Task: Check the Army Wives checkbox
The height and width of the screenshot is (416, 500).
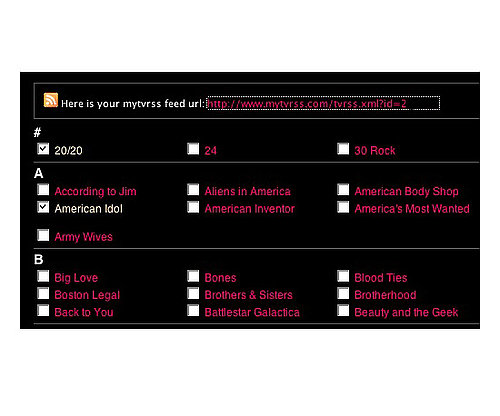Action: [x=43, y=235]
